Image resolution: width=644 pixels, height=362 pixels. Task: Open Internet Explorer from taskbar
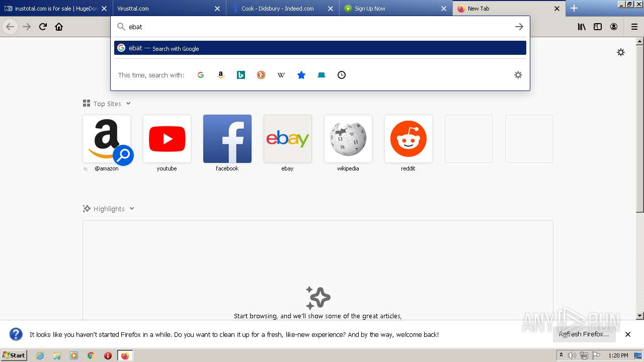coord(40,355)
